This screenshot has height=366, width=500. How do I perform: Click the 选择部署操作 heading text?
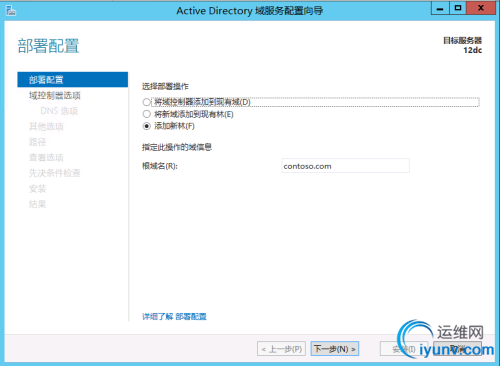[165, 87]
